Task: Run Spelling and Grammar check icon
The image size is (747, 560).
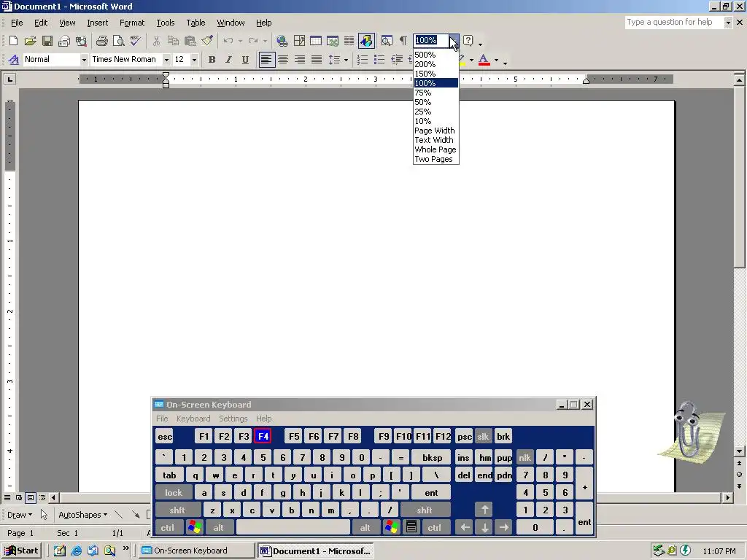Action: pos(136,41)
